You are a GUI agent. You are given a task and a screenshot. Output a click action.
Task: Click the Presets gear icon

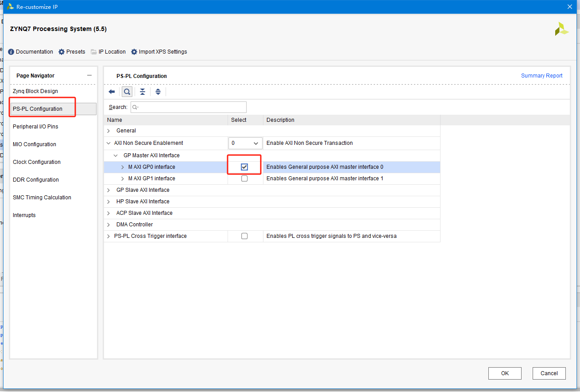(x=62, y=52)
